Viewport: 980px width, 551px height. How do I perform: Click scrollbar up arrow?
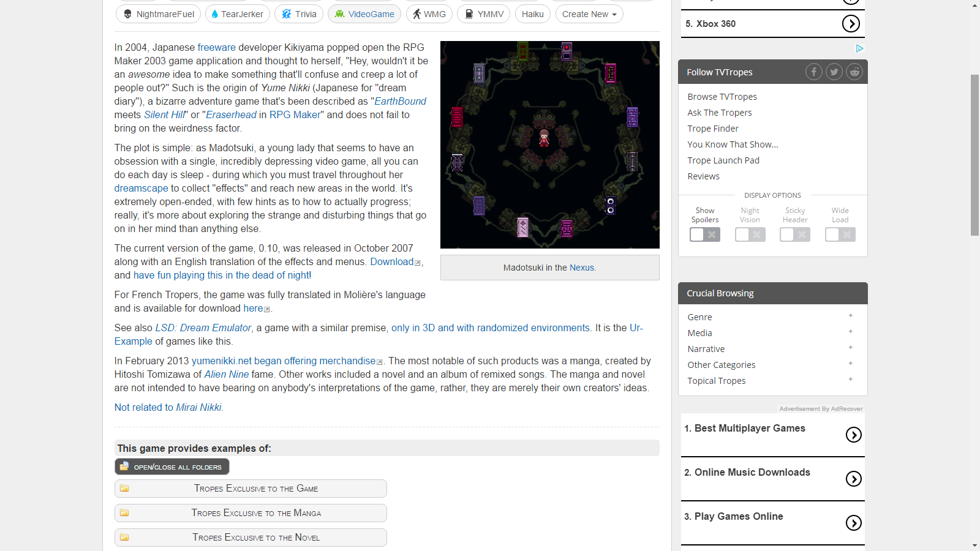(974, 5)
